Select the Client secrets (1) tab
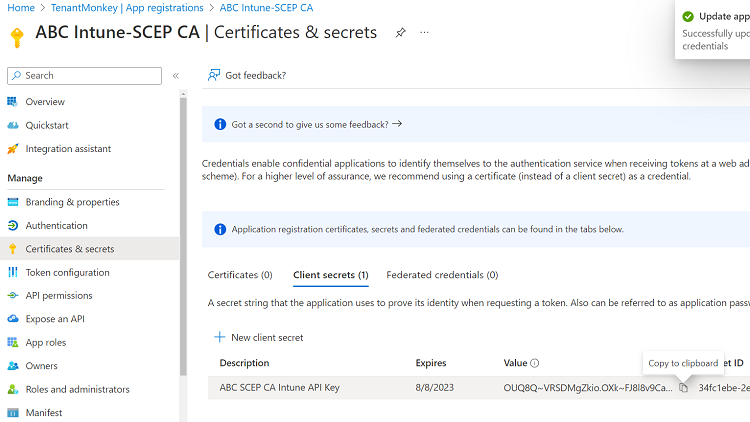 [330, 275]
